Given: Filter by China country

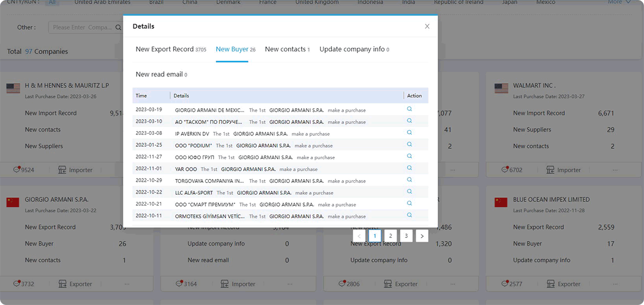Looking at the screenshot, I should pyautogui.click(x=190, y=2).
